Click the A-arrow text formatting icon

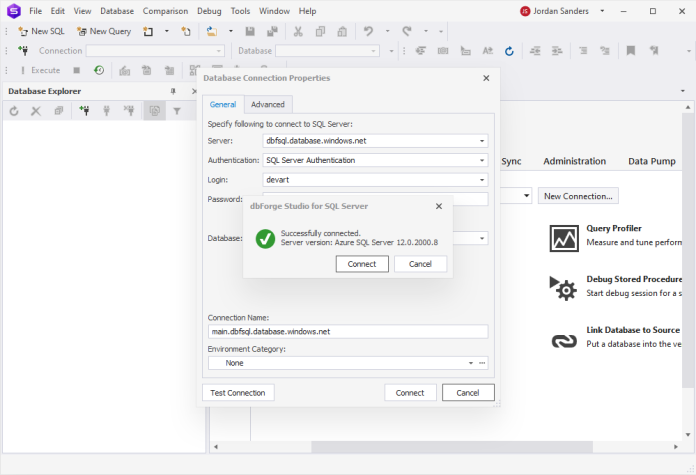pos(487,51)
